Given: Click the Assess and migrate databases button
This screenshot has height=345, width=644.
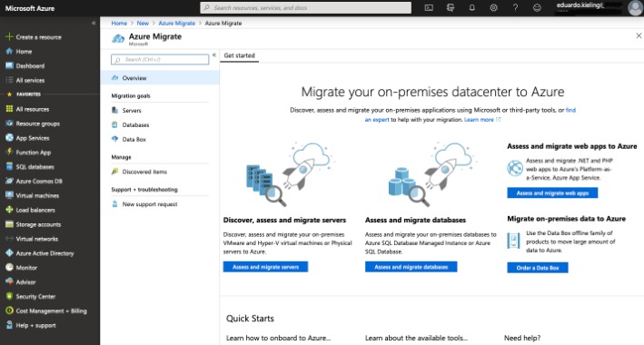Looking at the screenshot, I should click(x=411, y=267).
